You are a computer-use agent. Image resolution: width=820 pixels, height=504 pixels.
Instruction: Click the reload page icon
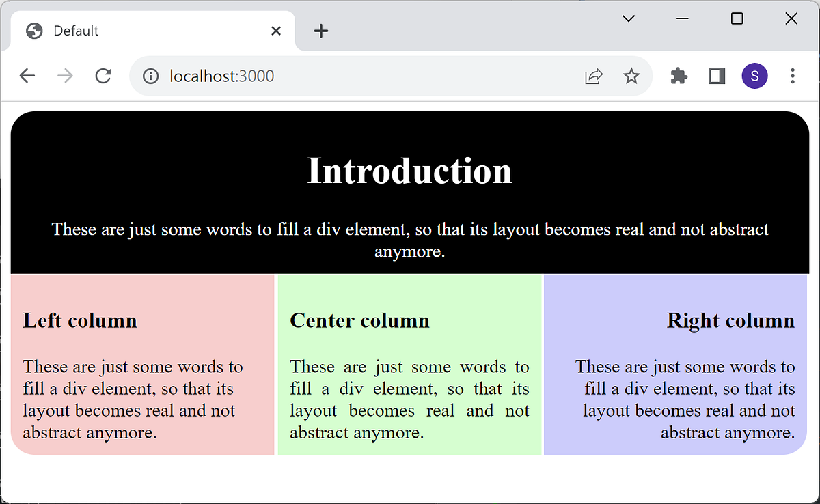pos(103,76)
